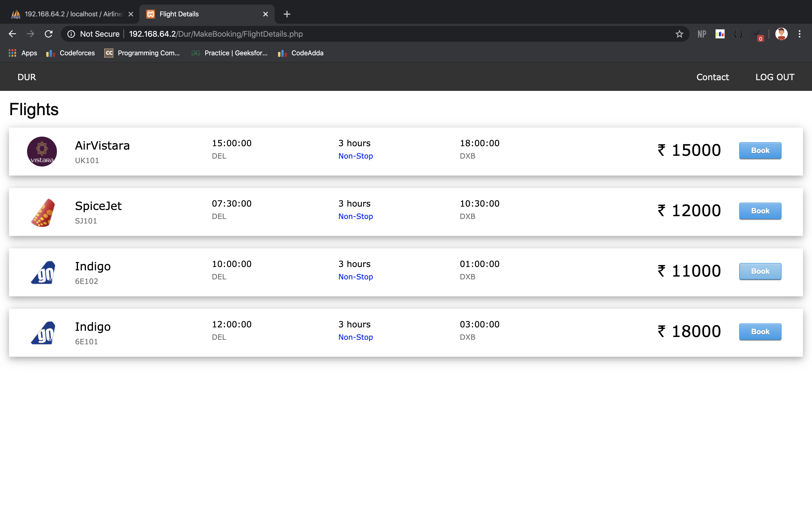
Task: Click Non-Stop on the SpiceJet row
Action: [356, 216]
